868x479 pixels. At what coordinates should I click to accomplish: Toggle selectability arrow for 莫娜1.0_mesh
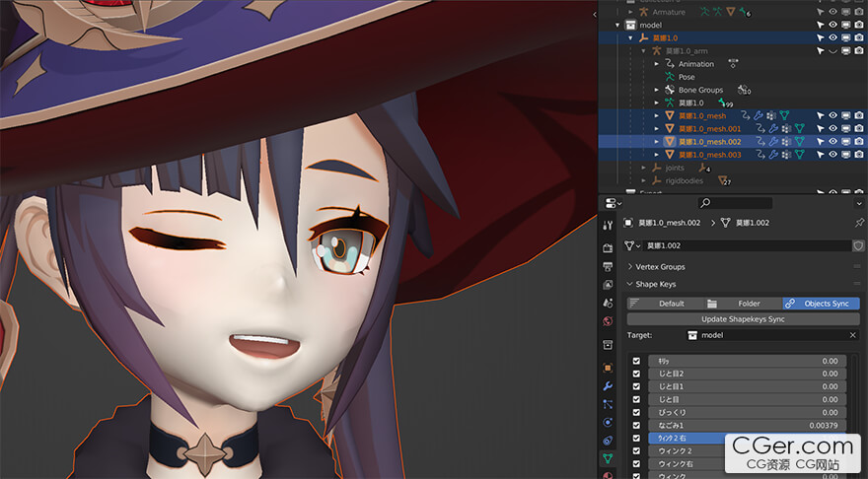[821, 115]
